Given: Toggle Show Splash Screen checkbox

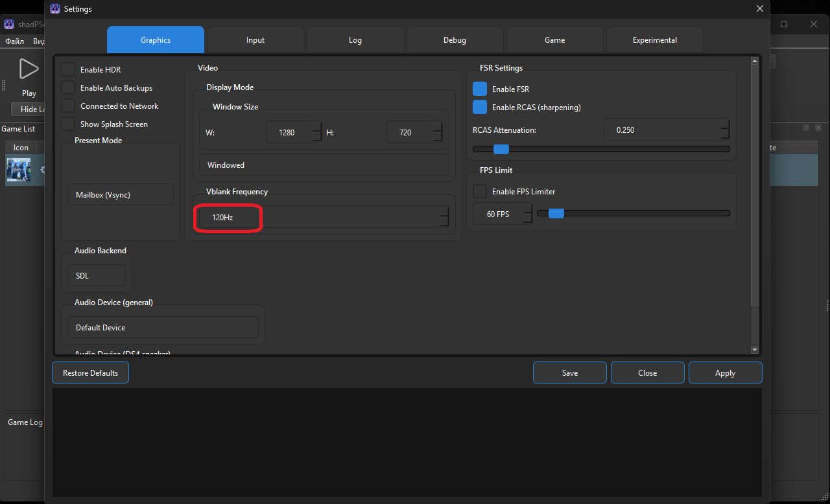Looking at the screenshot, I should [x=68, y=124].
